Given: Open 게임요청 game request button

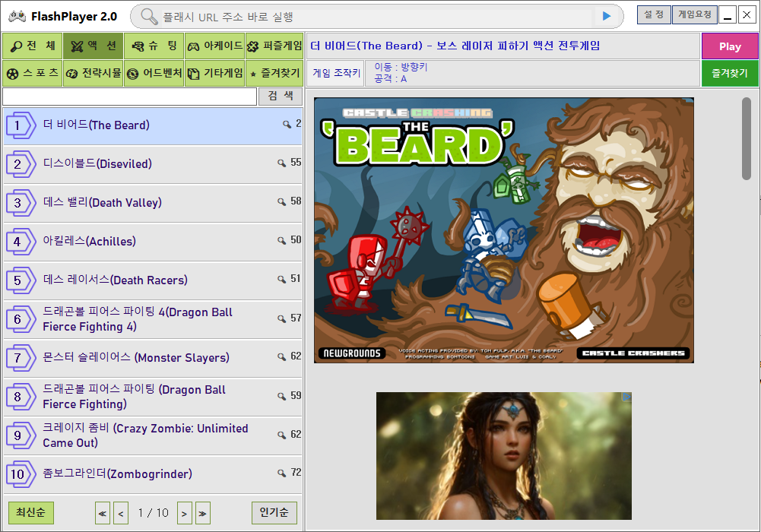Looking at the screenshot, I should coord(695,15).
